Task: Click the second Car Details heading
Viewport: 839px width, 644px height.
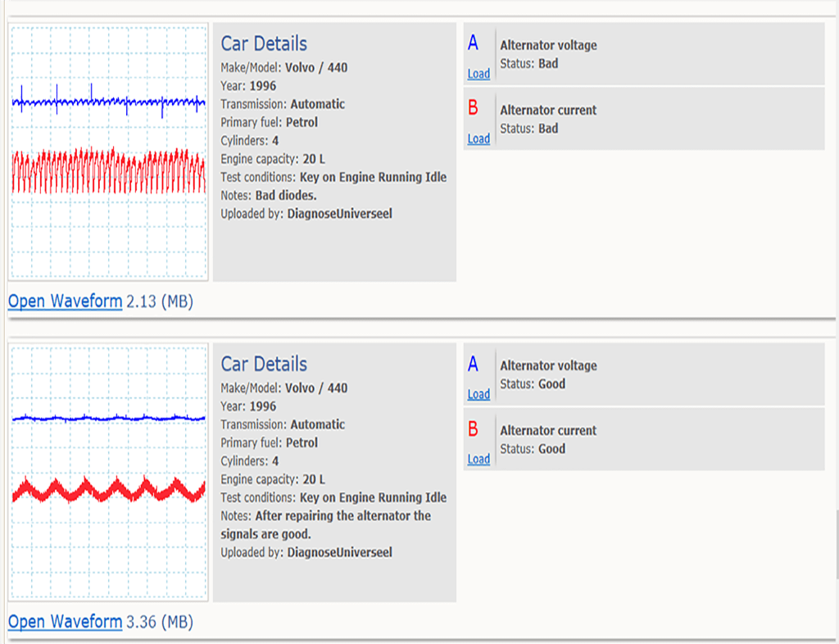Action: [x=264, y=364]
